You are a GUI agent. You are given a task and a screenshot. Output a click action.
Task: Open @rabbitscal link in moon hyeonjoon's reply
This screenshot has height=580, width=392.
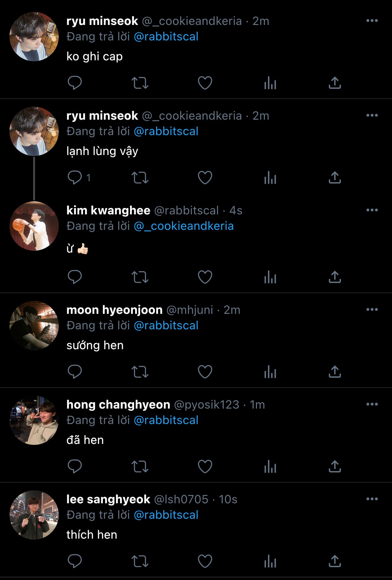166,326
